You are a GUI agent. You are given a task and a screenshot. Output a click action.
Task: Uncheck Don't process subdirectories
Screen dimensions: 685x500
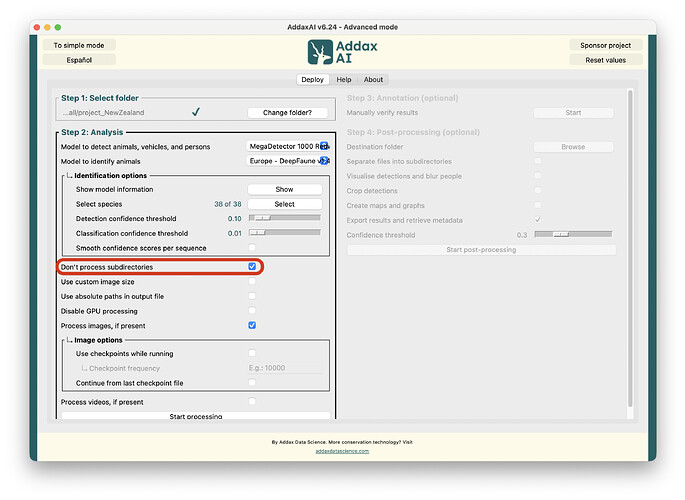point(252,267)
